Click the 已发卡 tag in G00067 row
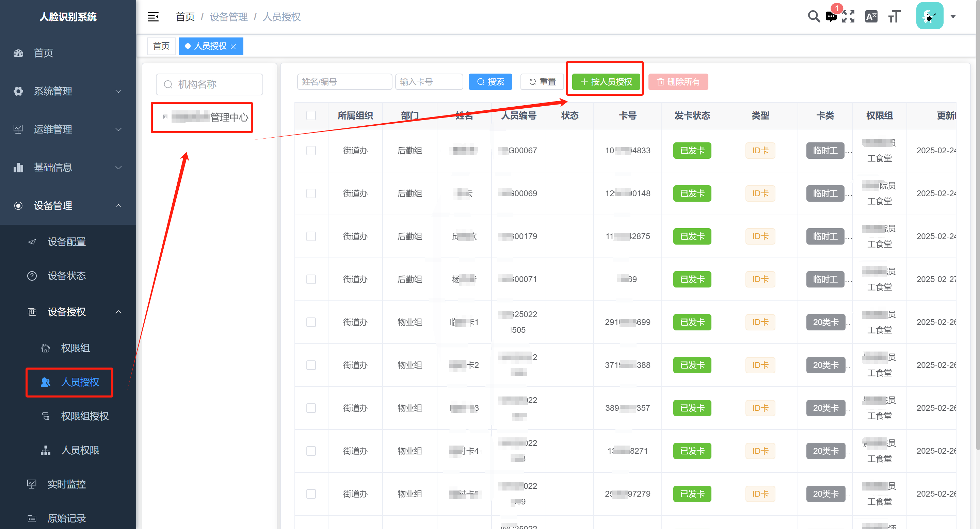 coord(692,151)
